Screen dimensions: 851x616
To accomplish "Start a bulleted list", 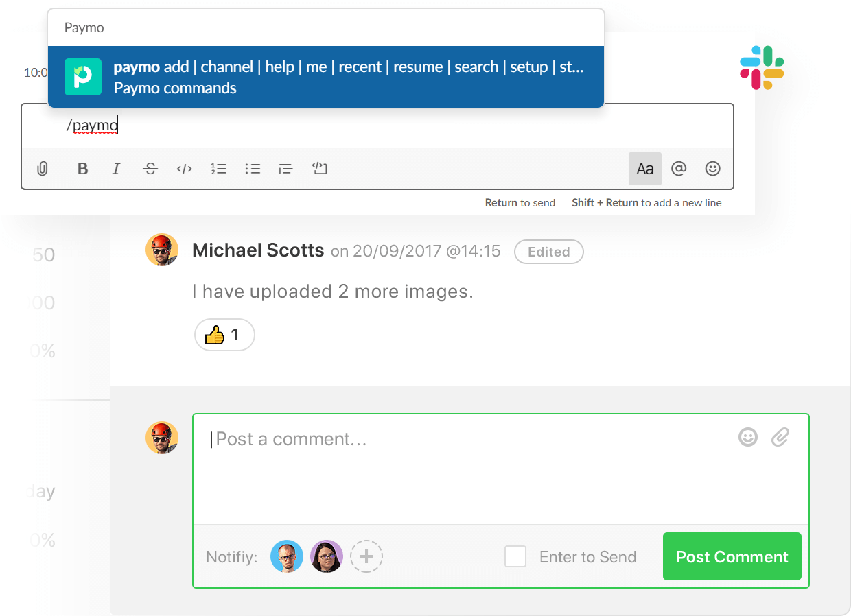I will point(253,169).
